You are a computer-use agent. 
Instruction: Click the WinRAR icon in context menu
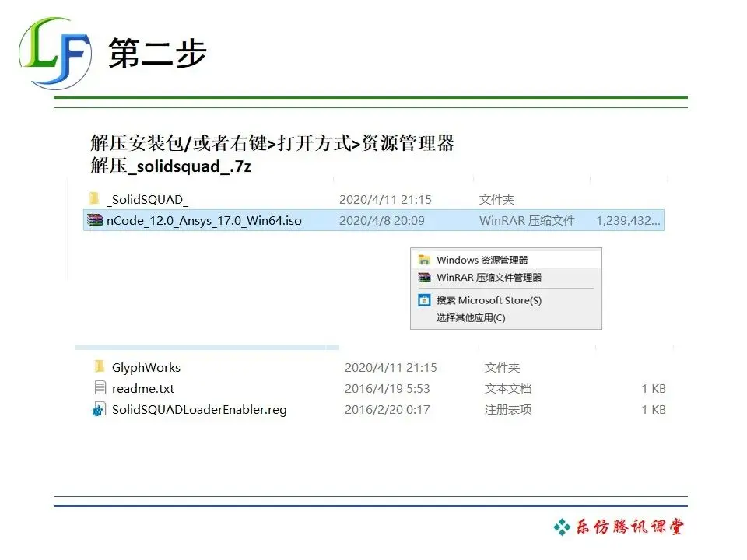point(424,277)
